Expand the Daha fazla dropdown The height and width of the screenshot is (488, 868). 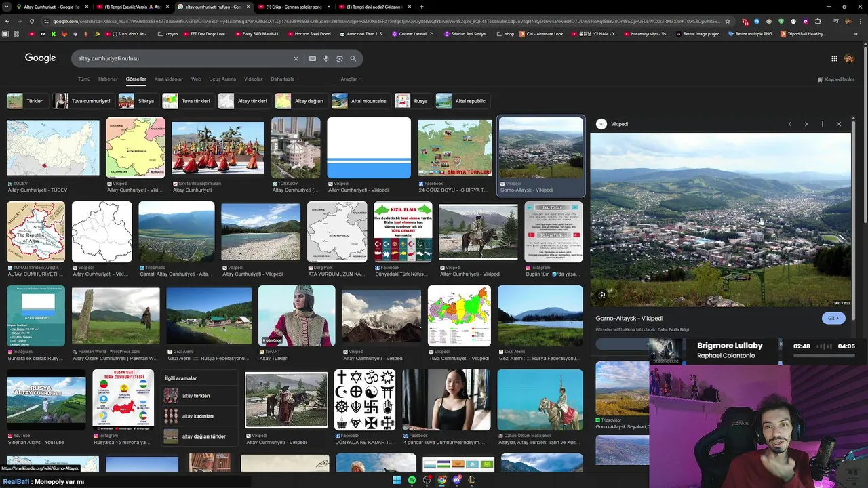click(x=285, y=79)
